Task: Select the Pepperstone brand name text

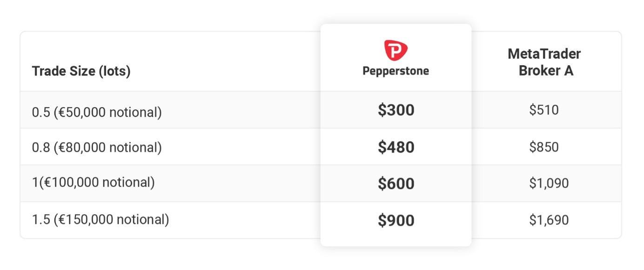Action: 396,71
